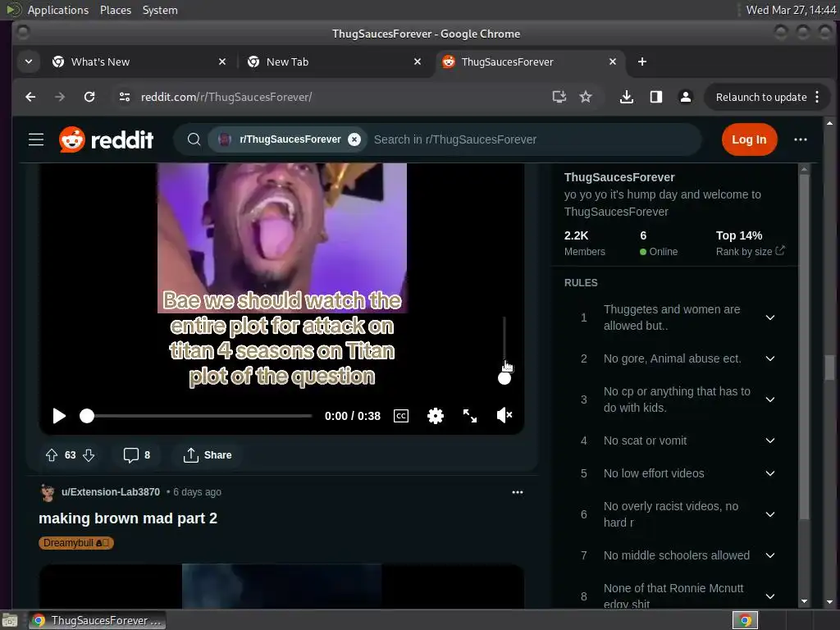Close the New Tab tab

click(x=418, y=62)
